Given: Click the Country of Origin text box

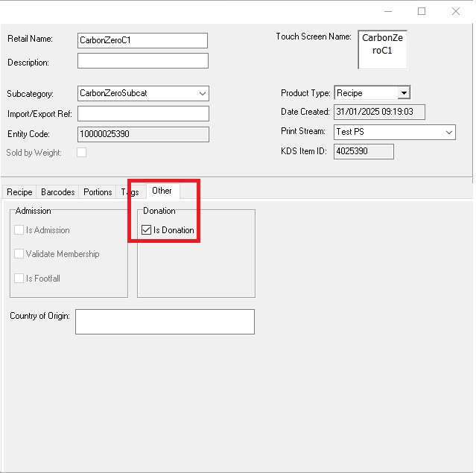Looking at the screenshot, I should [x=165, y=322].
